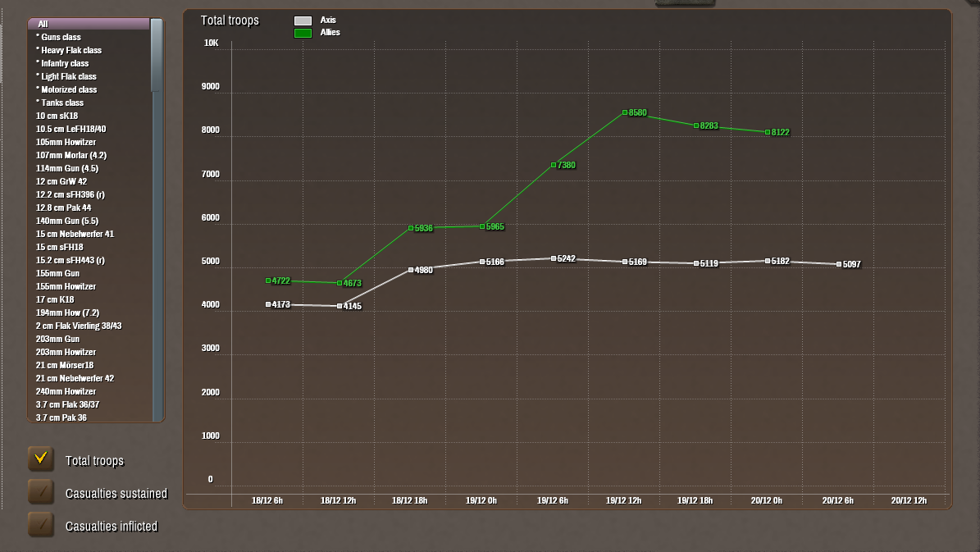Viewport: 980px width, 552px height.
Task: Choose 114mm Gun (4.5) entry
Action: 89,168
